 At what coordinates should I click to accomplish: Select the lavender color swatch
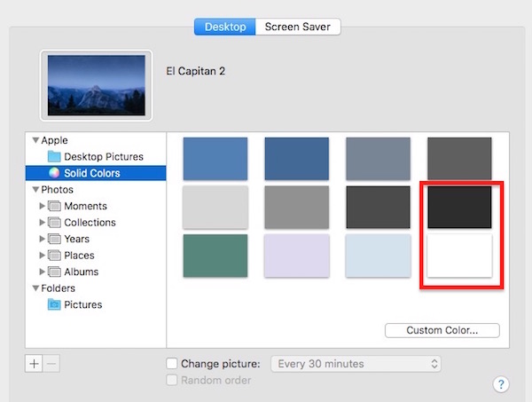(296, 256)
